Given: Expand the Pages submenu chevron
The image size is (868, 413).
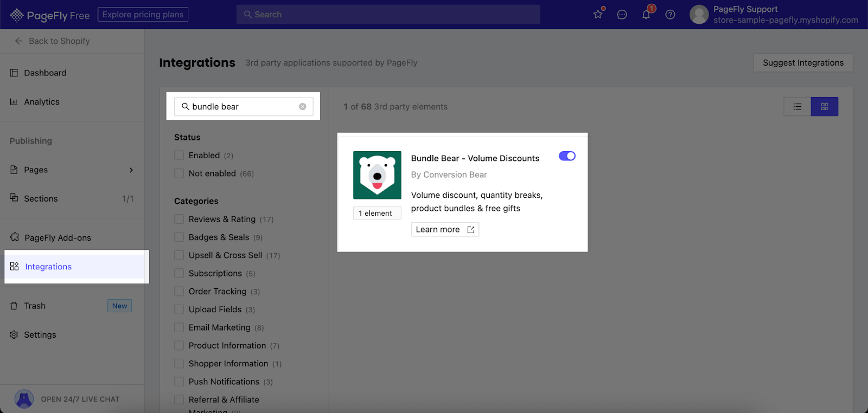Looking at the screenshot, I should tap(131, 170).
